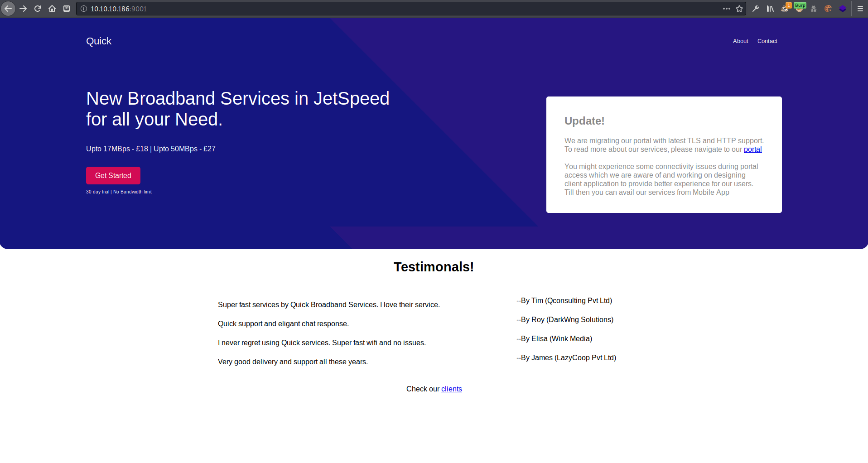Click the Quick site logo text
868x463 pixels.
pos(99,41)
